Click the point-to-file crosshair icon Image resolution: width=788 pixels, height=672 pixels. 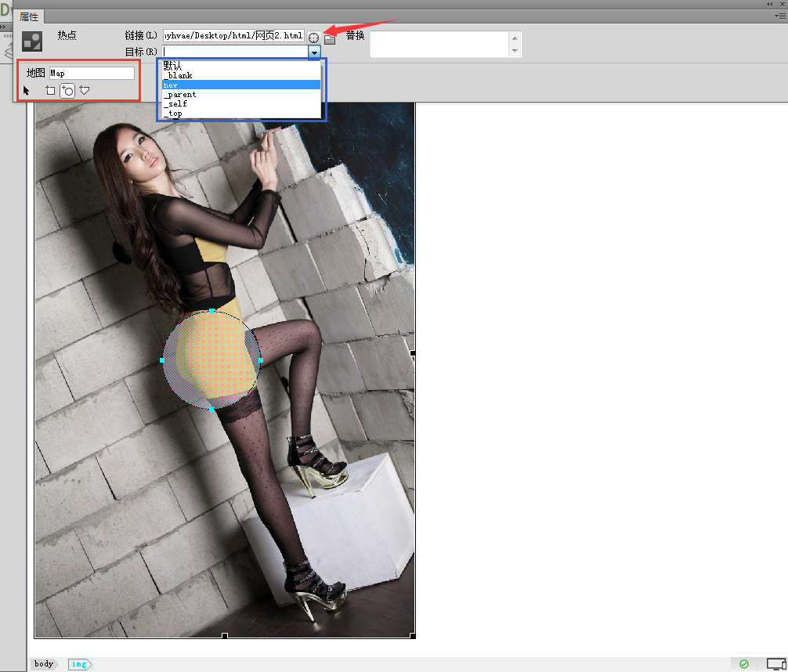313,36
